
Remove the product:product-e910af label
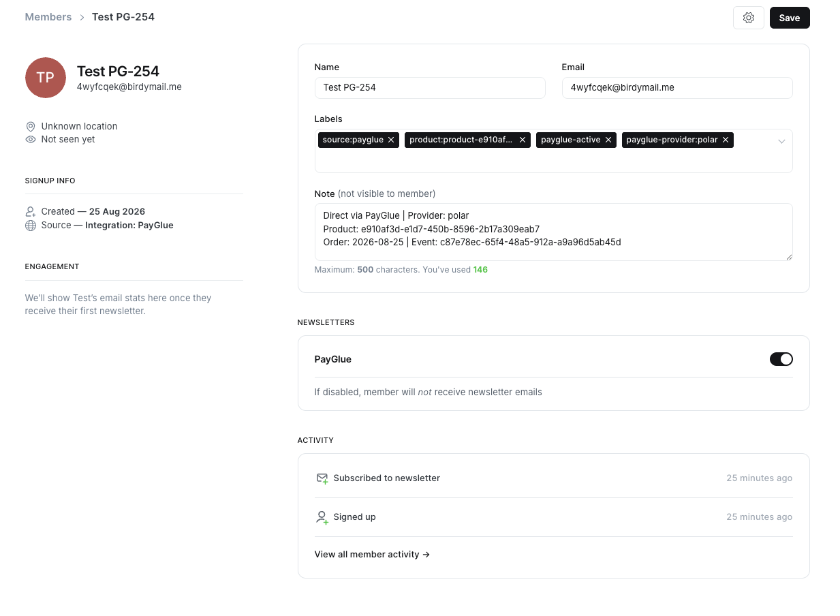523,140
